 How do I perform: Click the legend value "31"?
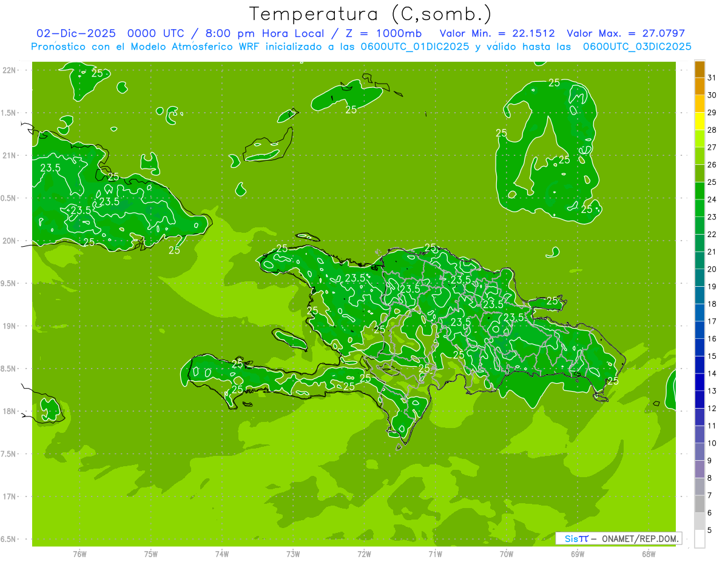pos(712,78)
